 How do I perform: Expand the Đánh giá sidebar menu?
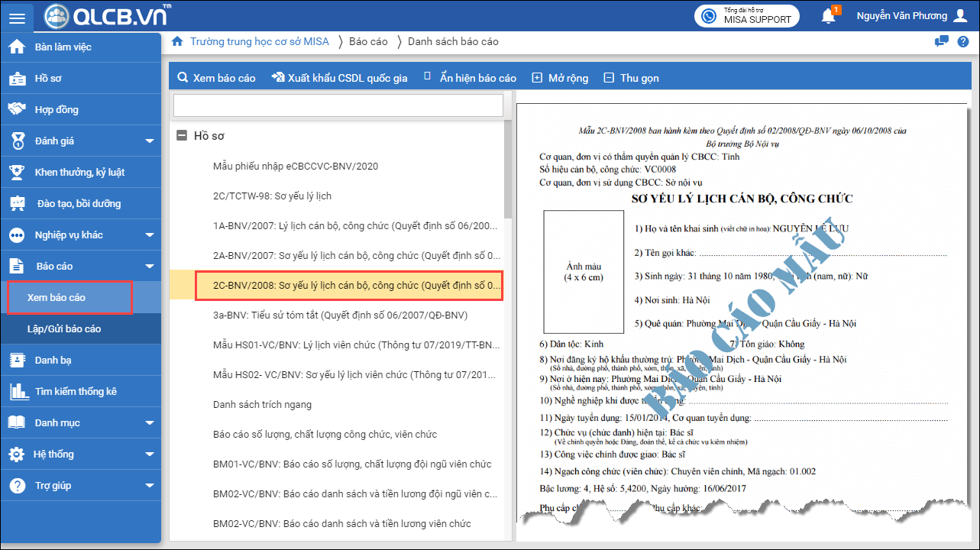click(150, 141)
